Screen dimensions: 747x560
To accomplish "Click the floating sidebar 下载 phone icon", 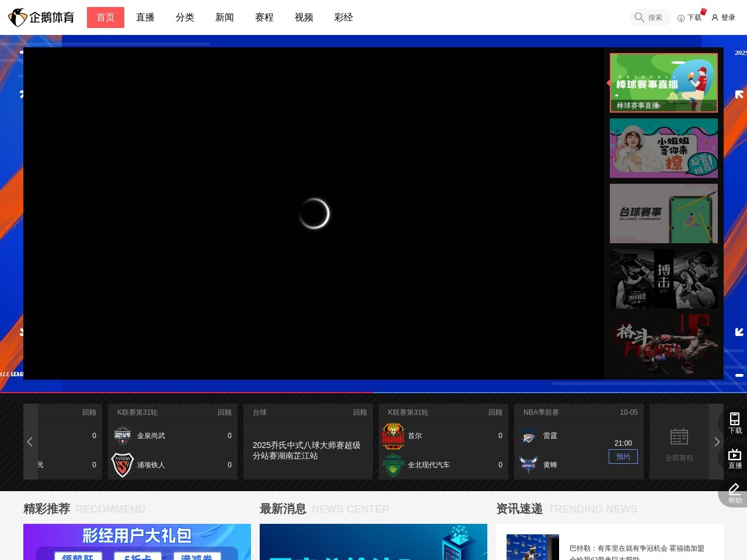I will pos(735,419).
